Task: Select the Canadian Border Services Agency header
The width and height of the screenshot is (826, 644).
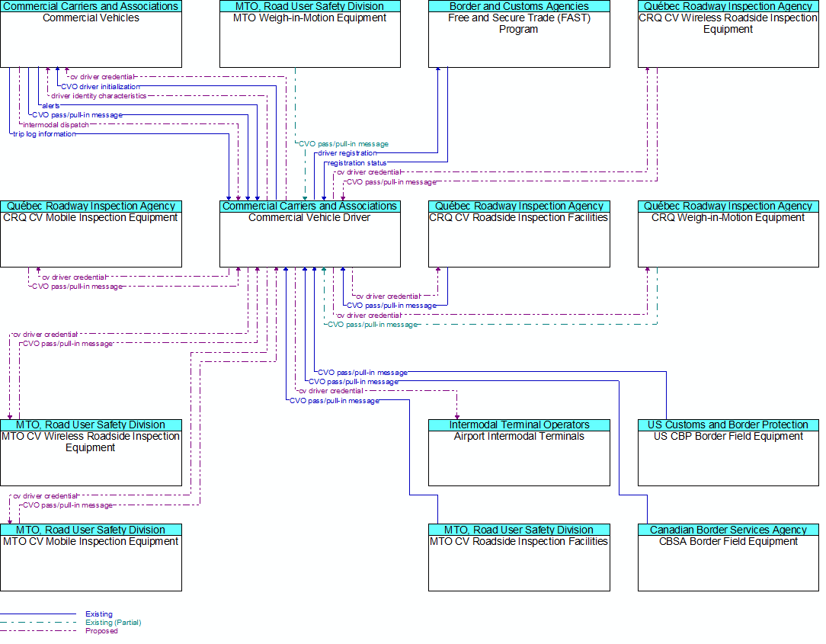Action: click(728, 530)
